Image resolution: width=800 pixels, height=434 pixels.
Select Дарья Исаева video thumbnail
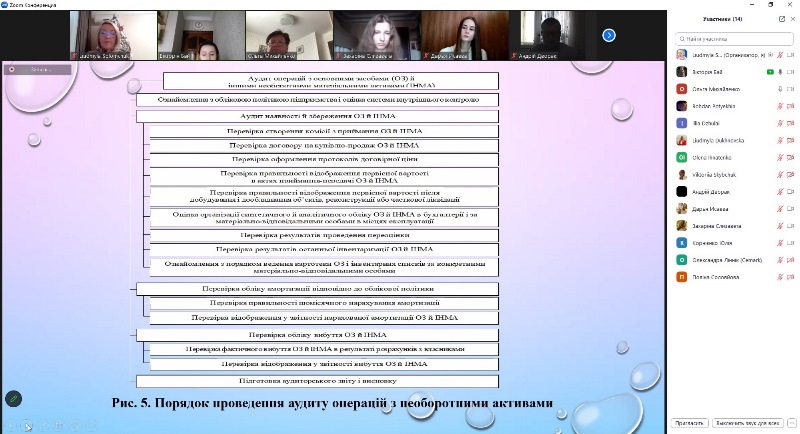(465, 35)
